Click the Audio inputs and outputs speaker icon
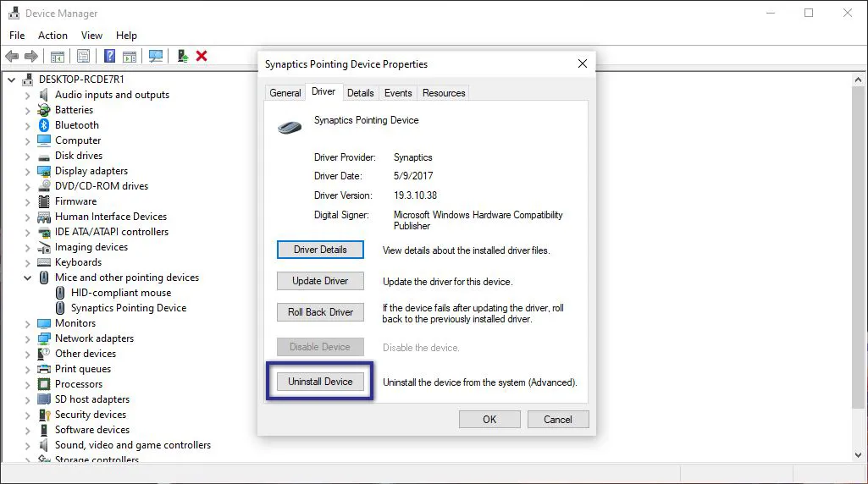 click(44, 95)
